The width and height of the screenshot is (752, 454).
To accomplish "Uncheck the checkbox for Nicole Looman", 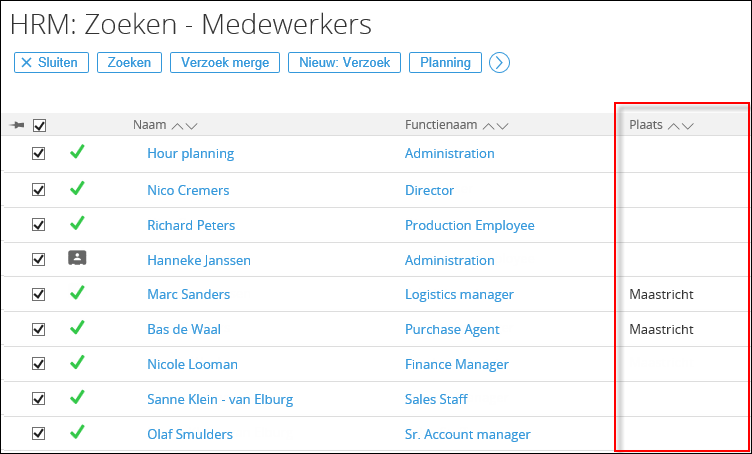I will pyautogui.click(x=38, y=364).
